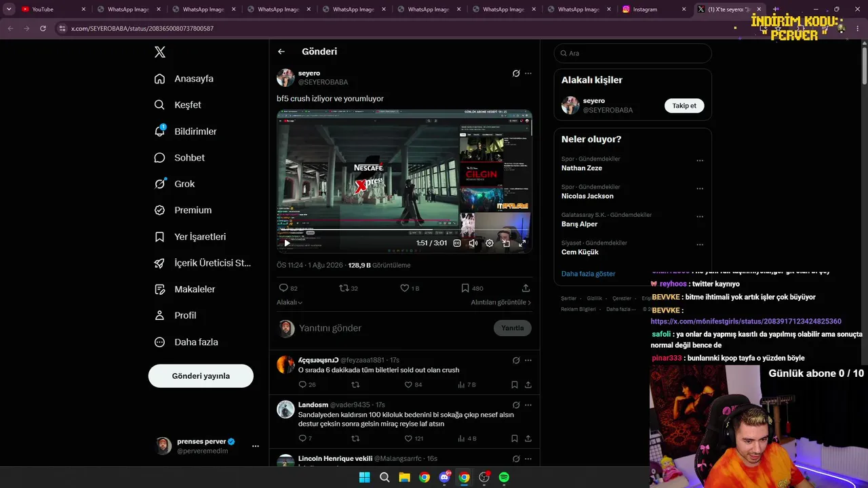
Task: Reply to seyero's post comment icon
Action: coord(284,288)
